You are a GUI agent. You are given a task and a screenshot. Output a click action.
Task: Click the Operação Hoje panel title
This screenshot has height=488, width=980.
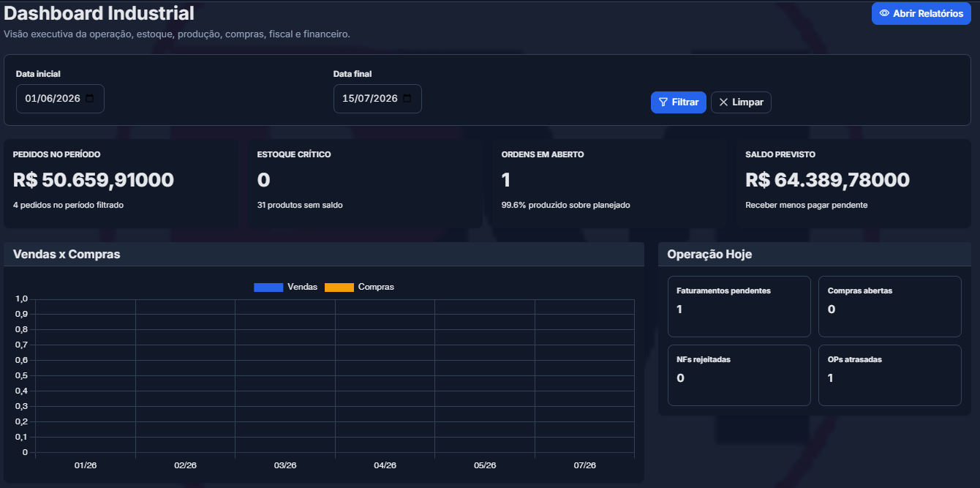pos(709,254)
